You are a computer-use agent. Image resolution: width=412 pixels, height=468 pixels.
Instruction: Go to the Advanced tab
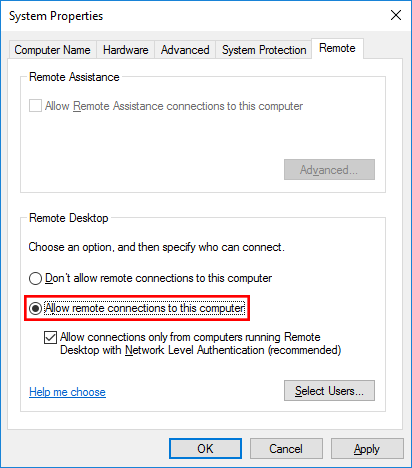coord(185,50)
